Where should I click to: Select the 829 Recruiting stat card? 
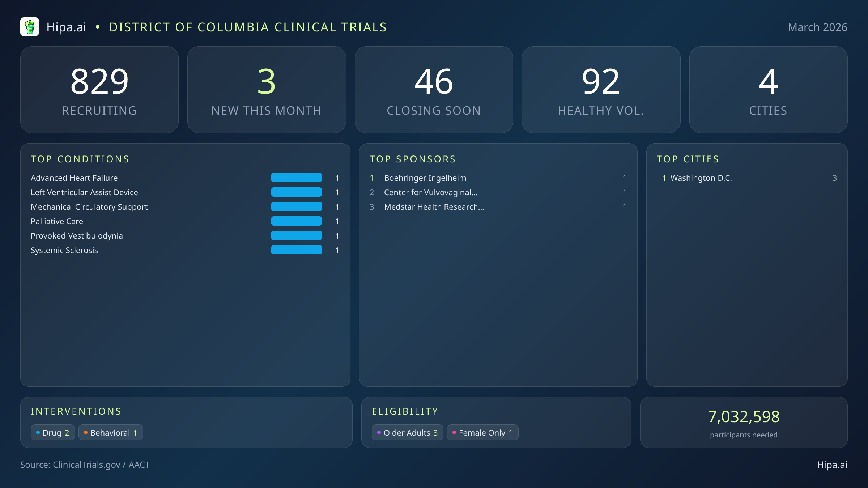(100, 89)
